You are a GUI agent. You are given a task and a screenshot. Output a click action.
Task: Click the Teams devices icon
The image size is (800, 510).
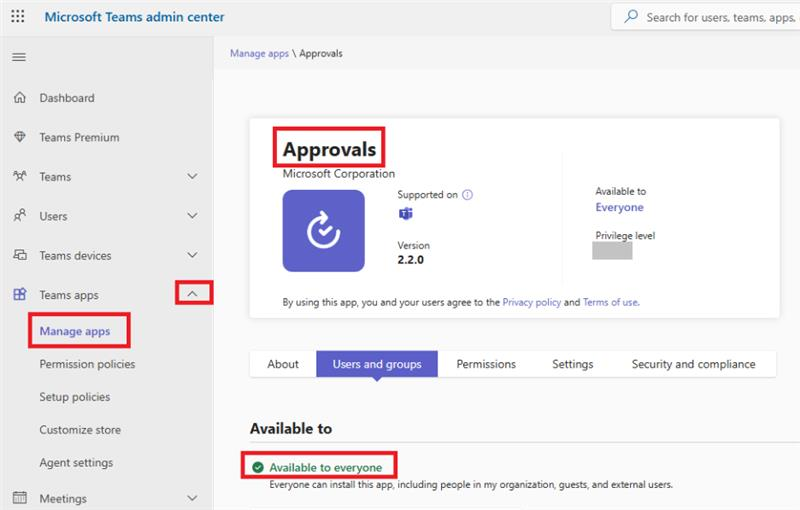click(19, 255)
